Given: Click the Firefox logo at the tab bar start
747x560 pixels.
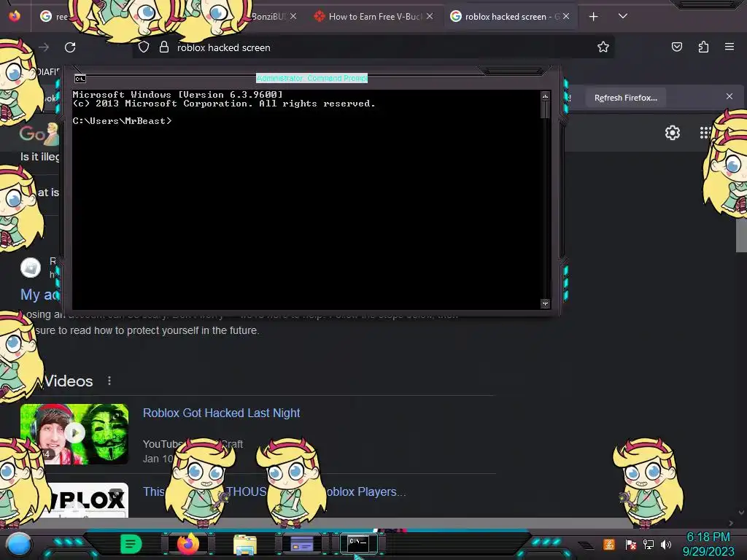Looking at the screenshot, I should click(15, 16).
